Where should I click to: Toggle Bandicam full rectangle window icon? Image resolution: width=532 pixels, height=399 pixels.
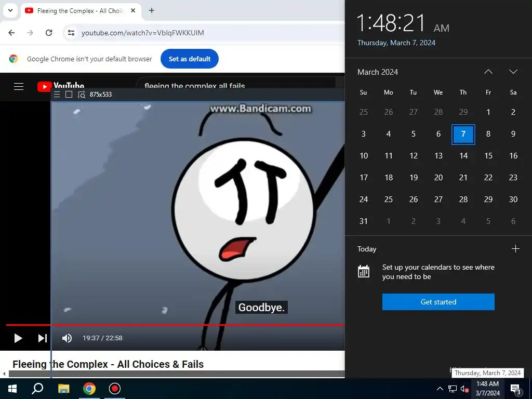69,95
